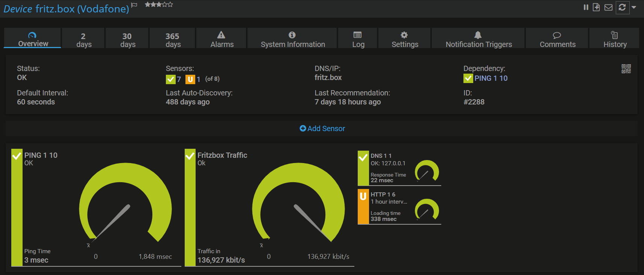The width and height of the screenshot is (644, 275).
Task: Click the pause monitoring icon
Action: pyautogui.click(x=586, y=7)
